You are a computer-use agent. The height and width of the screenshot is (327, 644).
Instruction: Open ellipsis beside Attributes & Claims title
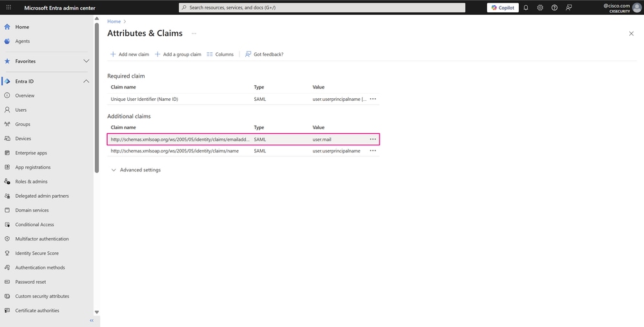pyautogui.click(x=194, y=34)
